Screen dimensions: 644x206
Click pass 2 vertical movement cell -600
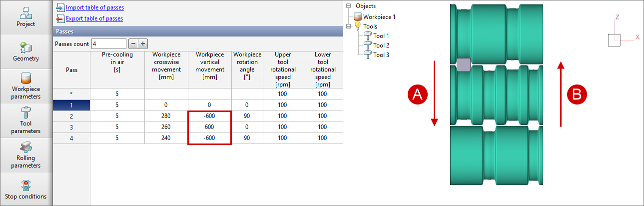point(209,116)
